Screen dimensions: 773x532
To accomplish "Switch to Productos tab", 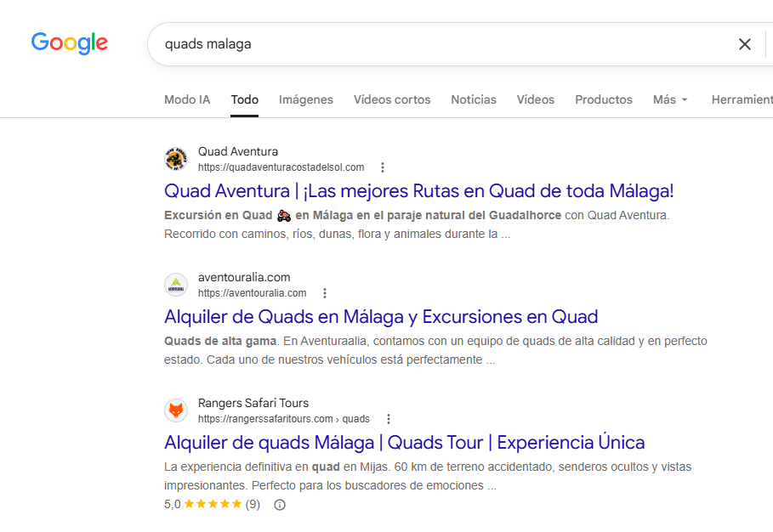I will pyautogui.click(x=604, y=99).
